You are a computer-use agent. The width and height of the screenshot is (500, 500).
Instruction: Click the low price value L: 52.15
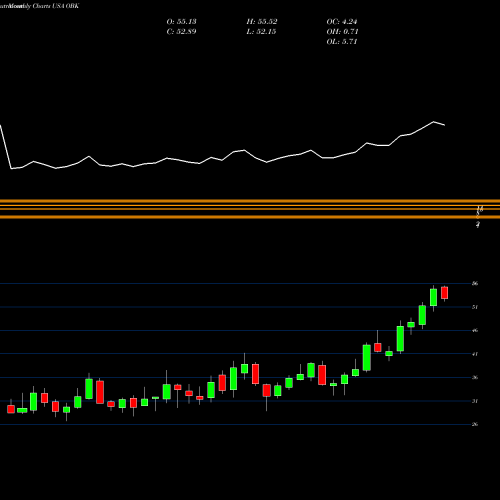(x=262, y=32)
